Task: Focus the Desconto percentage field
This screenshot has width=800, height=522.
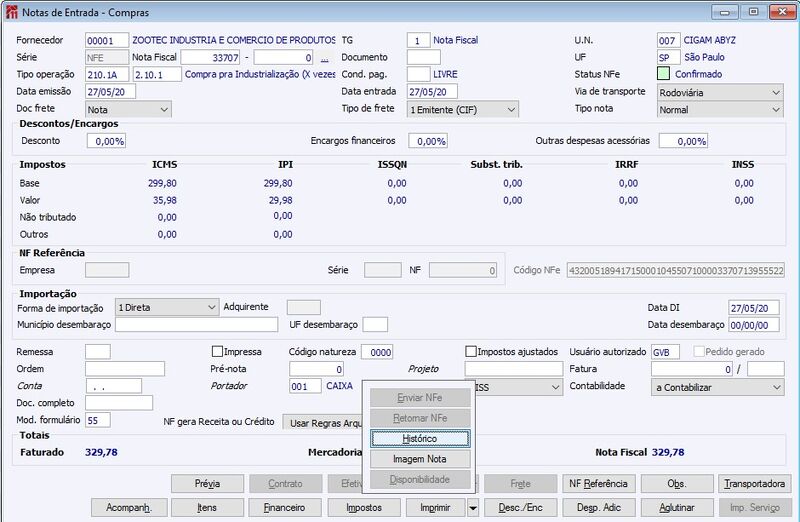Action: (106, 141)
